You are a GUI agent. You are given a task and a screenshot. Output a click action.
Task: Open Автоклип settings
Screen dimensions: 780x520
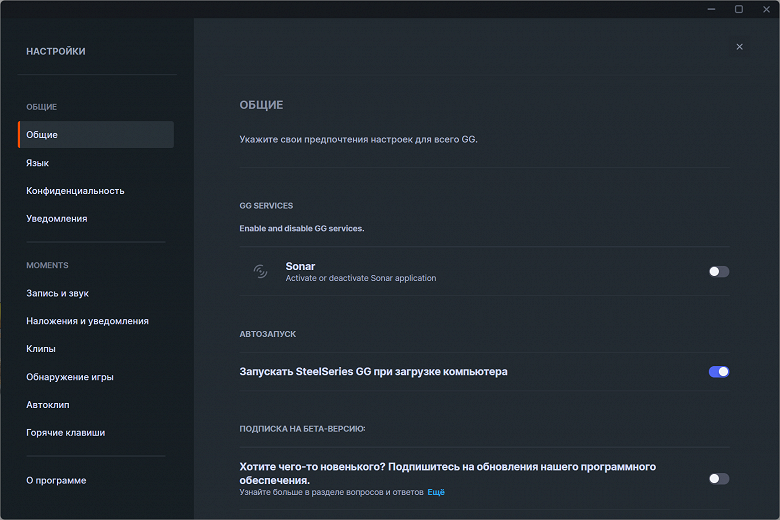[x=47, y=405]
